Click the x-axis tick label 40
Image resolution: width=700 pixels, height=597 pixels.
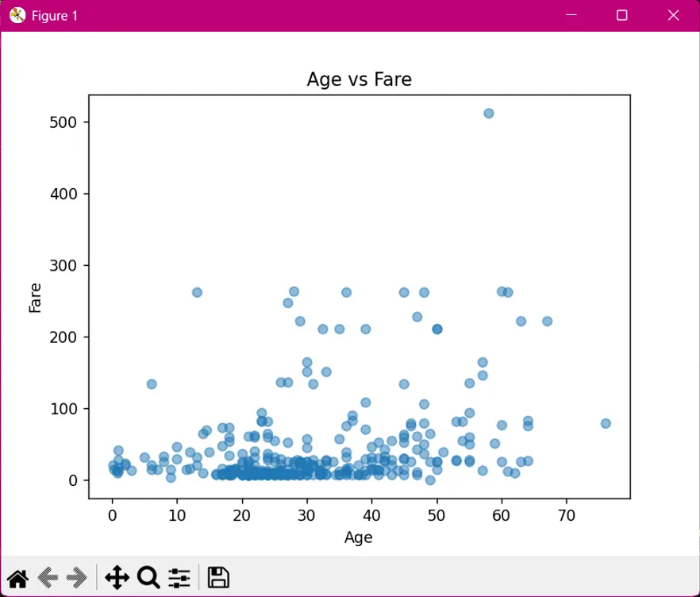click(x=371, y=516)
